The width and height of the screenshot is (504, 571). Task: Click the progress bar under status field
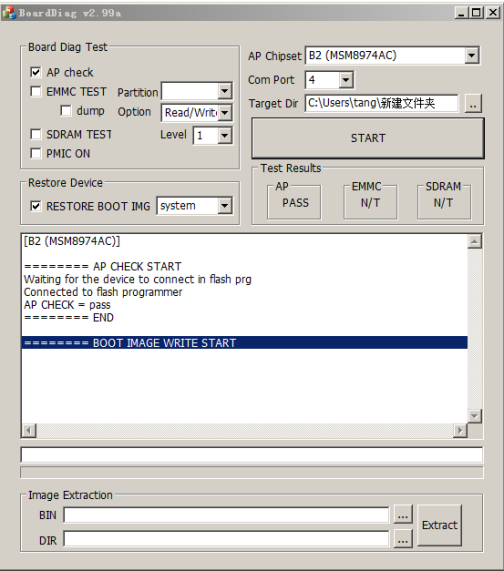[x=252, y=472]
